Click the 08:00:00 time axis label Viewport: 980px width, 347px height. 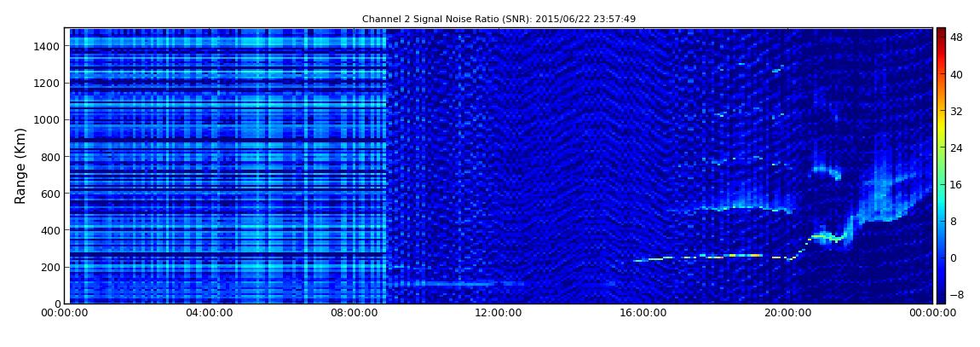click(x=353, y=314)
